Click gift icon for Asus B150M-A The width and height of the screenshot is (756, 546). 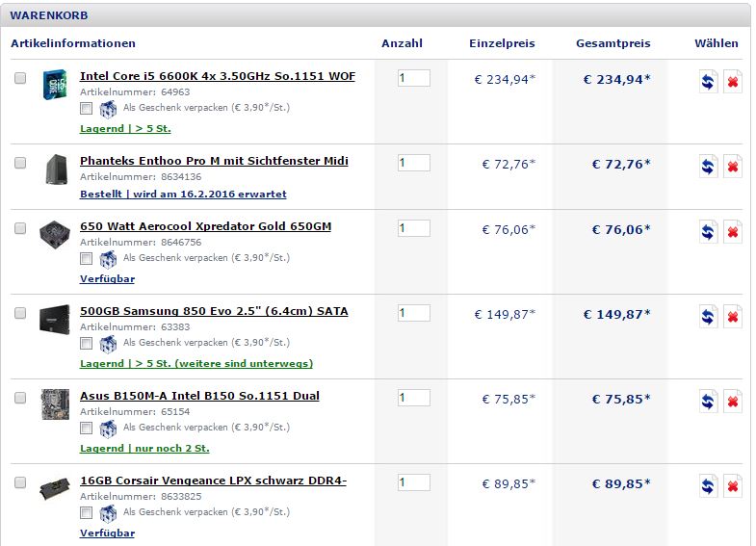coord(108,429)
